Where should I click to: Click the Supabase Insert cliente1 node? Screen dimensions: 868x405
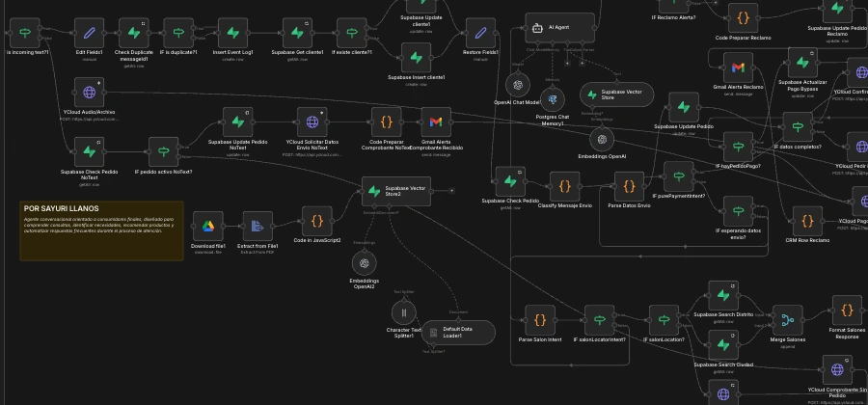pos(416,58)
